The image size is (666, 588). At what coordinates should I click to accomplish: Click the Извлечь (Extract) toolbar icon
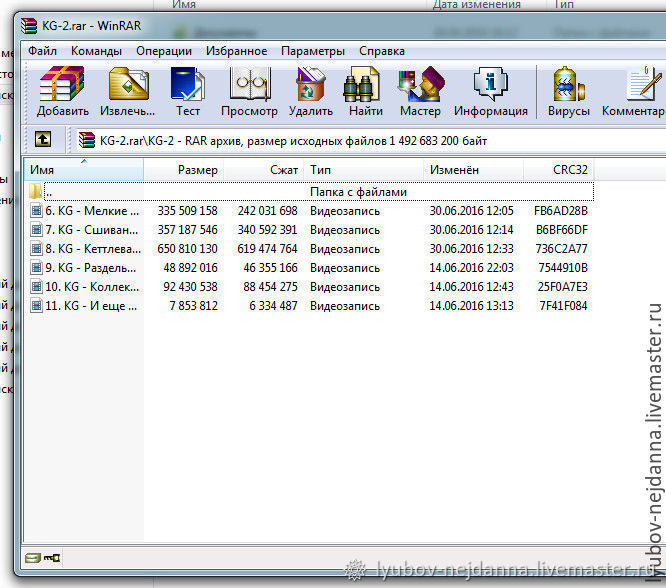[x=128, y=84]
